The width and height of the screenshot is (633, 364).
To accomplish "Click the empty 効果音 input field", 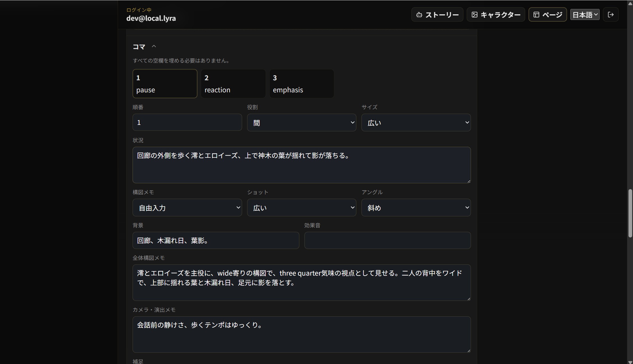I will click(387, 240).
